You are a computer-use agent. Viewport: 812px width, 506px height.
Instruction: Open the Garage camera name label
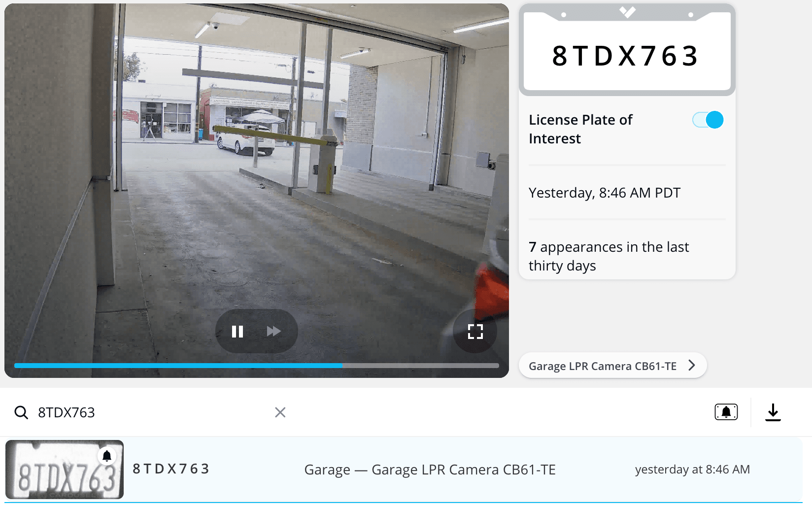430,470
